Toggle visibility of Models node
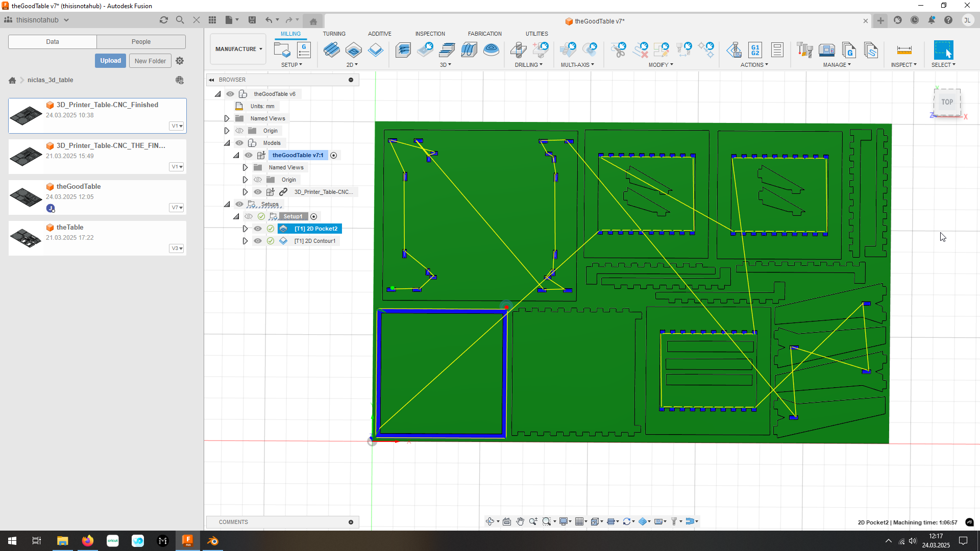980x551 pixels. (x=239, y=143)
